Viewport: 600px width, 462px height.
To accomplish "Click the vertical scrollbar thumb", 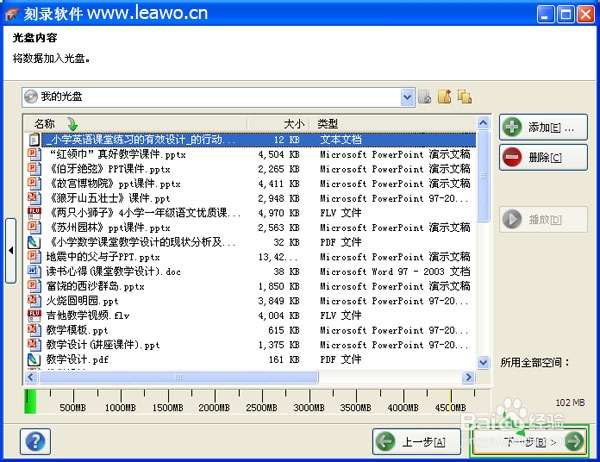I will pyautogui.click(x=483, y=176).
